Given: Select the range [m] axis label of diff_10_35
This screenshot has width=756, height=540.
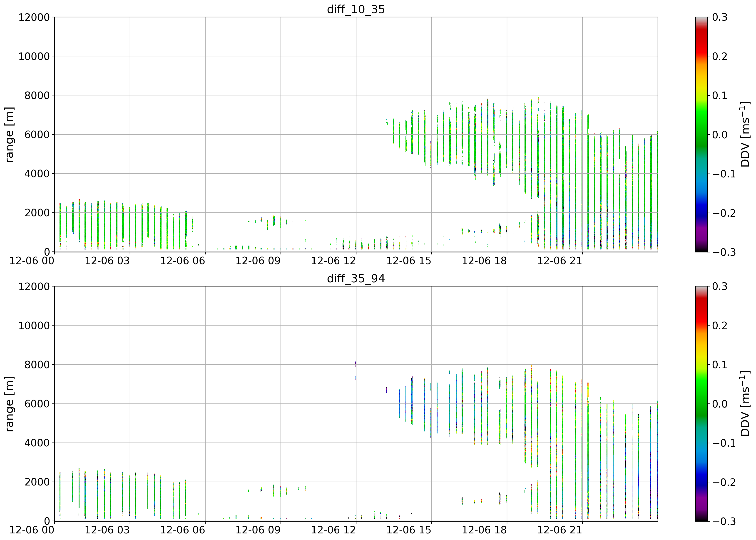Looking at the screenshot, I should click(10, 135).
